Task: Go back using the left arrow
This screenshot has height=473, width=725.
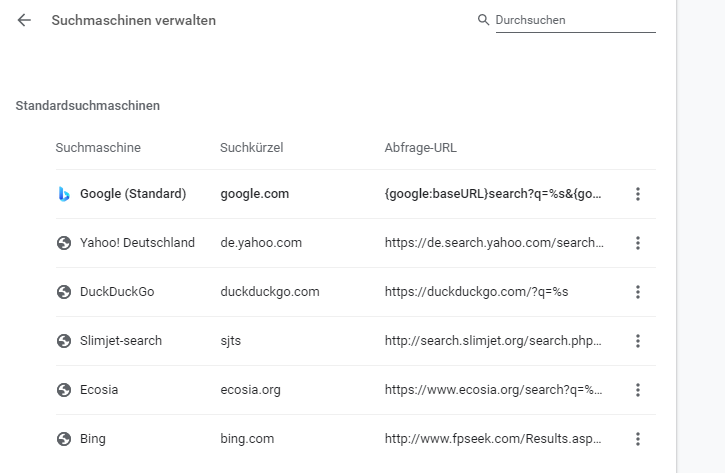Action: pyautogui.click(x=24, y=20)
